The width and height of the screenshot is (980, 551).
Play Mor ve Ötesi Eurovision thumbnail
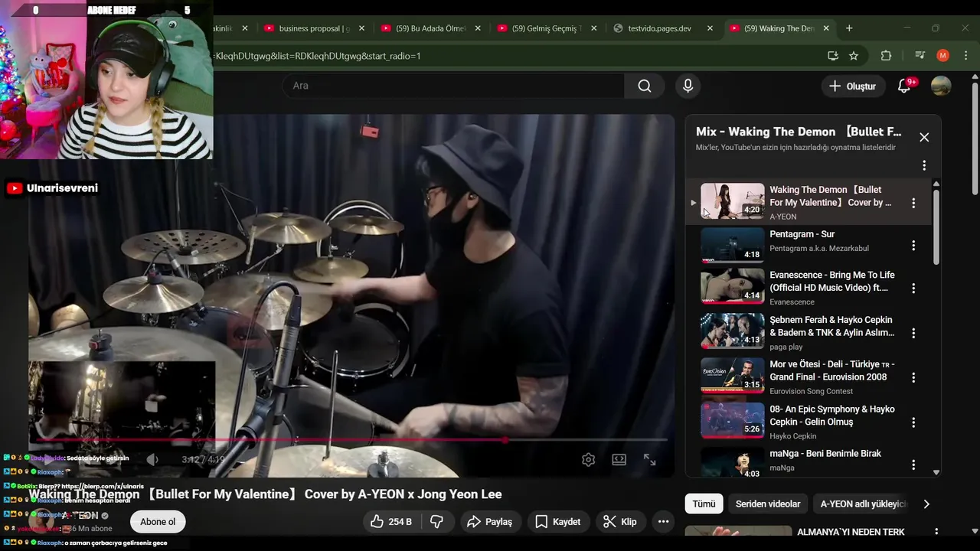click(x=733, y=376)
